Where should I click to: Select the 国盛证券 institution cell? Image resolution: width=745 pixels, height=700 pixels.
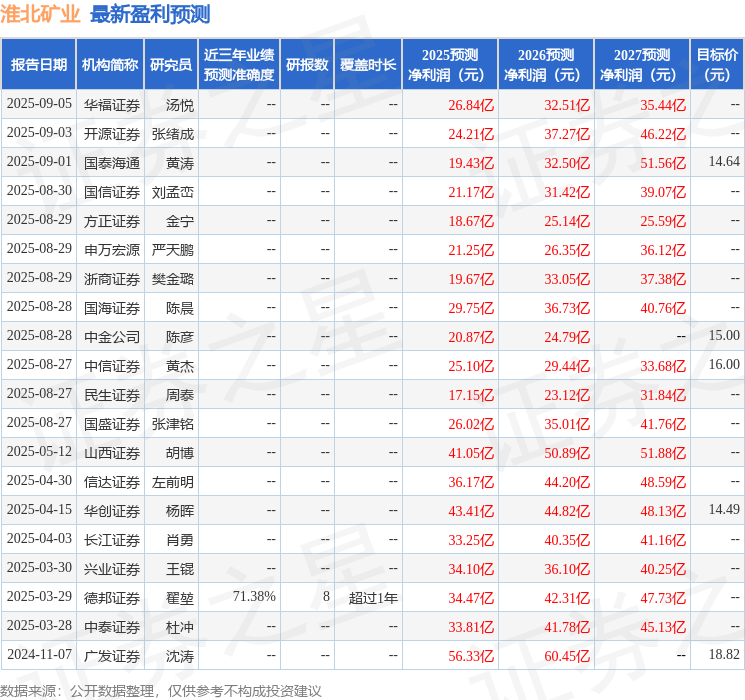coord(112,424)
